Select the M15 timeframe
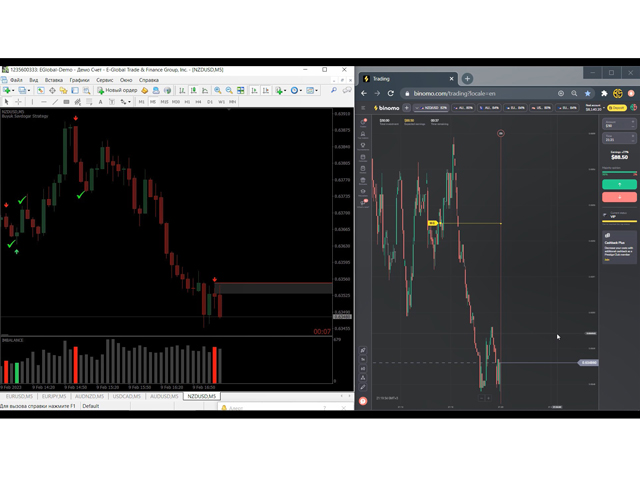This screenshot has height=480, width=640. click(164, 102)
